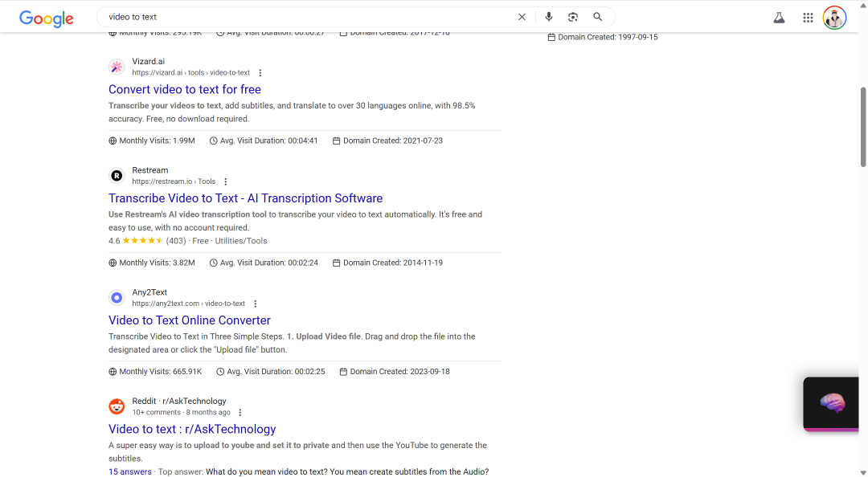Click the scrollbar down arrow
The width and height of the screenshot is (868, 477).
coord(863,472)
